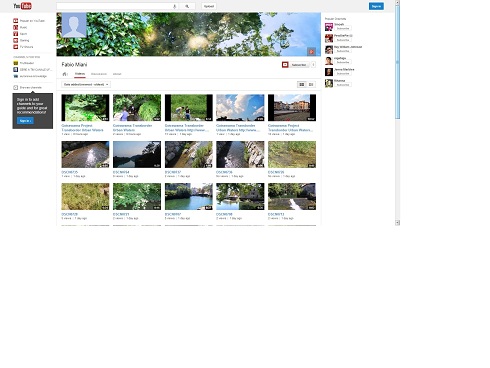Switch to grid view layout
The image size is (490, 368).
[x=302, y=85]
